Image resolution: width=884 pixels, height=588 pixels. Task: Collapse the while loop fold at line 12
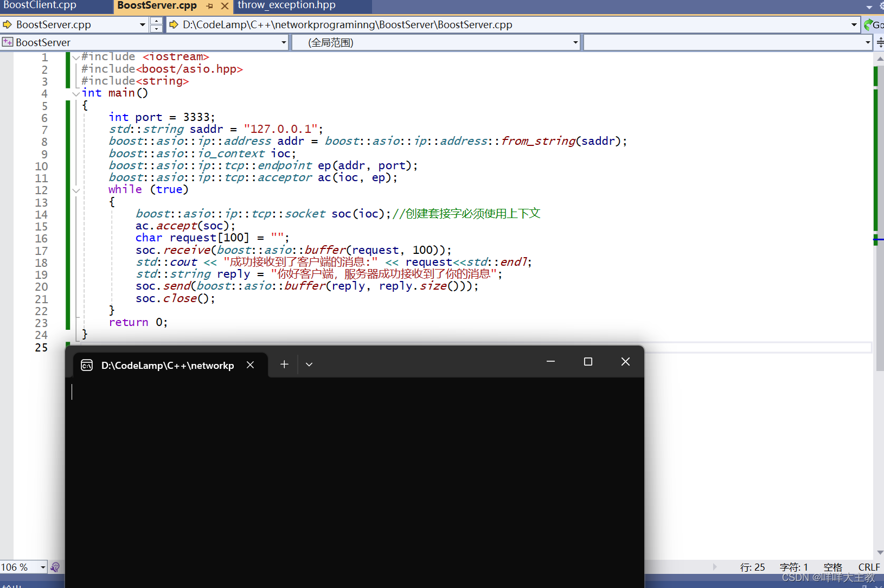[x=76, y=190]
